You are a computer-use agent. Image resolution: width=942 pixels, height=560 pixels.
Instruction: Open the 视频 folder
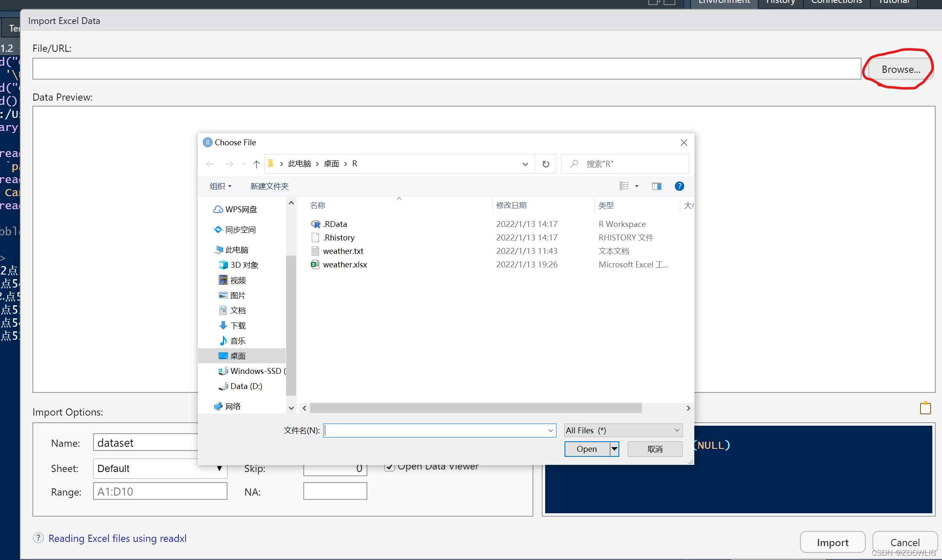[233, 280]
